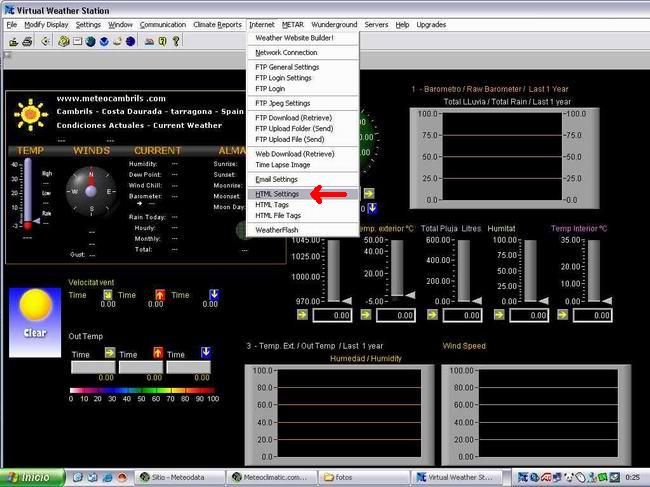Screen dimensions: 650x487
Task: Click the yellow arrow icon under Velocitat vent
Action: (x=108, y=295)
